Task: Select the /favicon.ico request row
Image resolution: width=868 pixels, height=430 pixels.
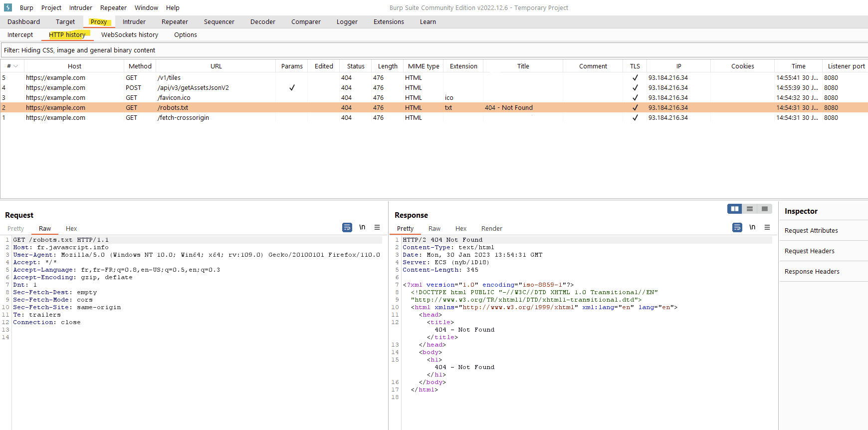Action: (x=434, y=98)
